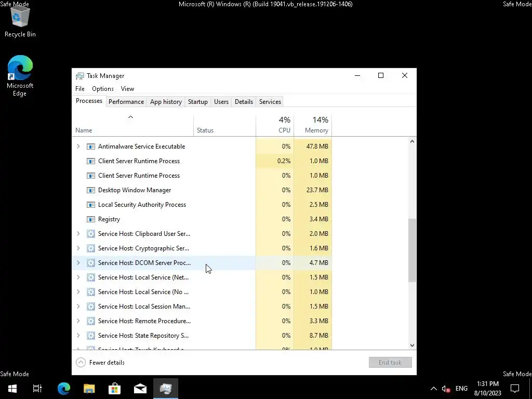
Task: Expand Service Host: Local Service (Net...)
Action: [x=78, y=277]
